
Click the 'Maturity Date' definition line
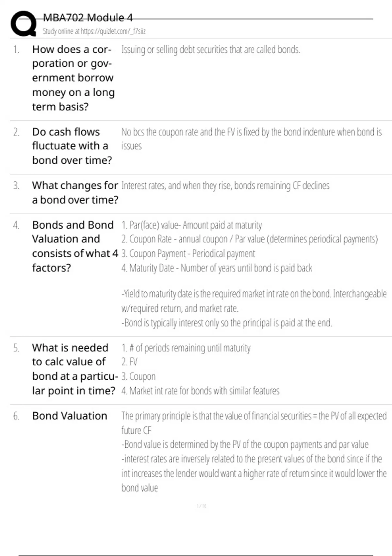click(217, 268)
